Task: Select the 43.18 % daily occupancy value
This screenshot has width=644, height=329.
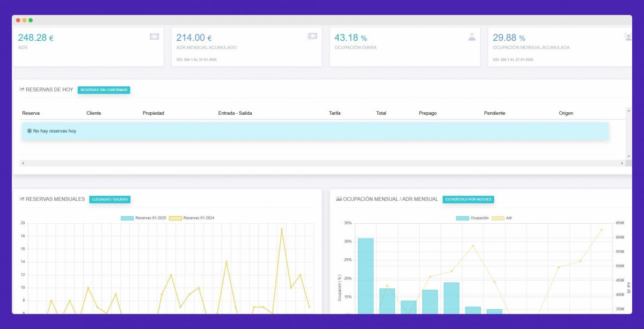Action: point(350,38)
